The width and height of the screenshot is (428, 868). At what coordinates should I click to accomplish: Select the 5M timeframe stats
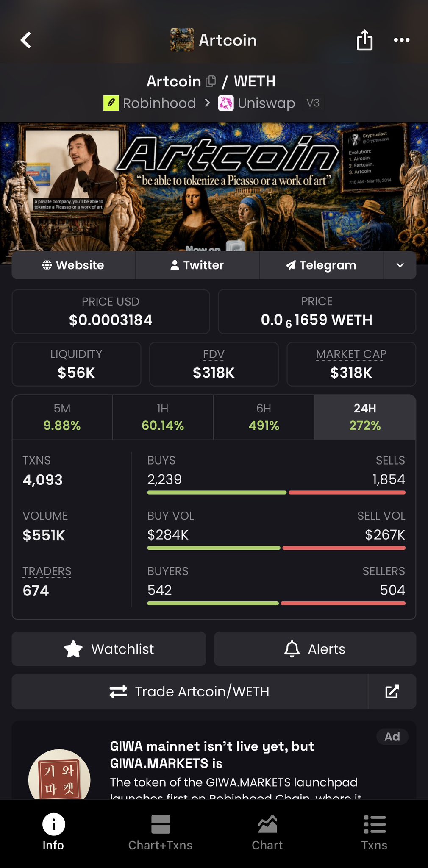[x=62, y=417]
